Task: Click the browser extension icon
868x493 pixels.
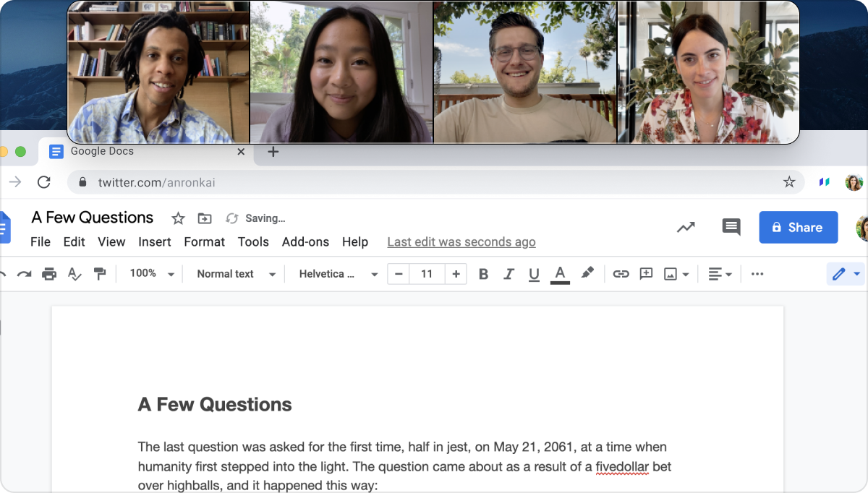Action: point(825,182)
